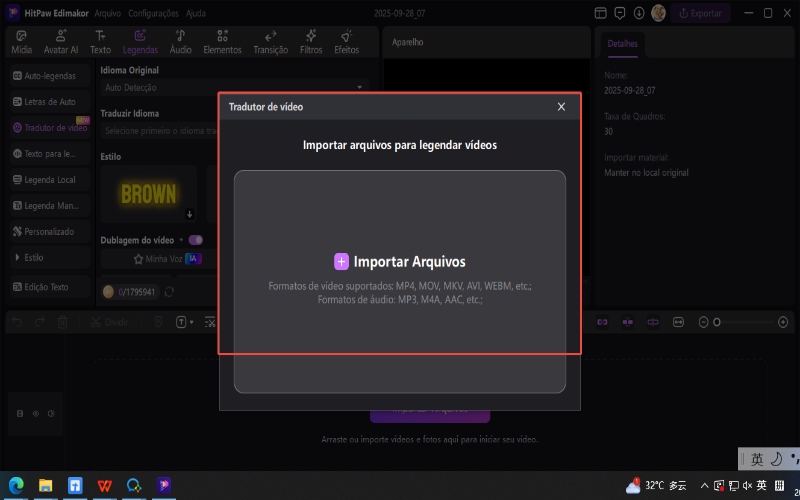Screen dimensions: 800x500
Task: Toggle the first purple link snapping icon
Action: (x=603, y=322)
